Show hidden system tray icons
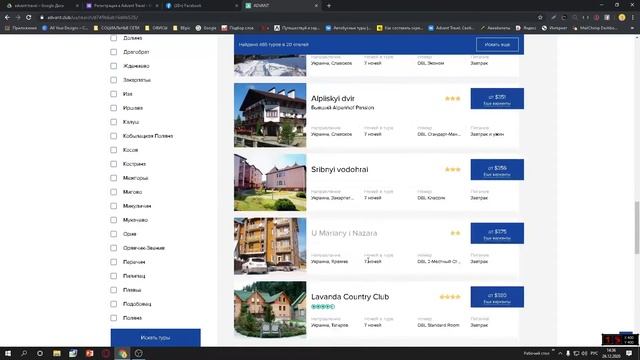This screenshot has width=640, height=360. pyautogui.click(x=560, y=353)
